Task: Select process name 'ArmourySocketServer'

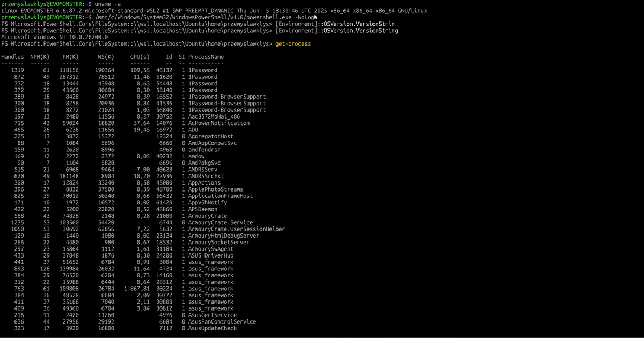Action: click(219, 242)
